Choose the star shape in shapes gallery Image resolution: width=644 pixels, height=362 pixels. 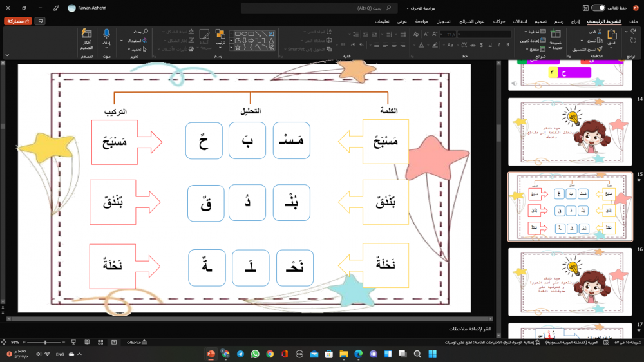coord(238,47)
